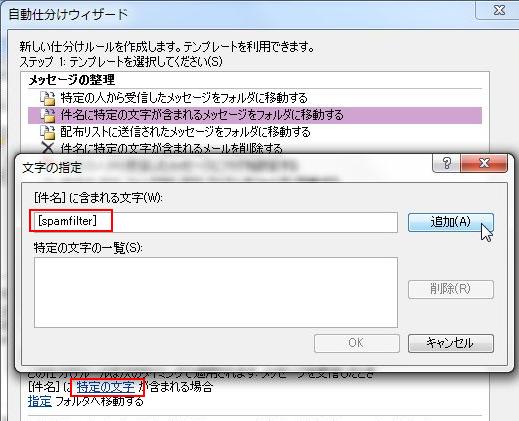Screen dimensions: 519x421
Task: Select 配布リストに送信されたメッセージをフォルダに移動する template
Action: (185, 132)
